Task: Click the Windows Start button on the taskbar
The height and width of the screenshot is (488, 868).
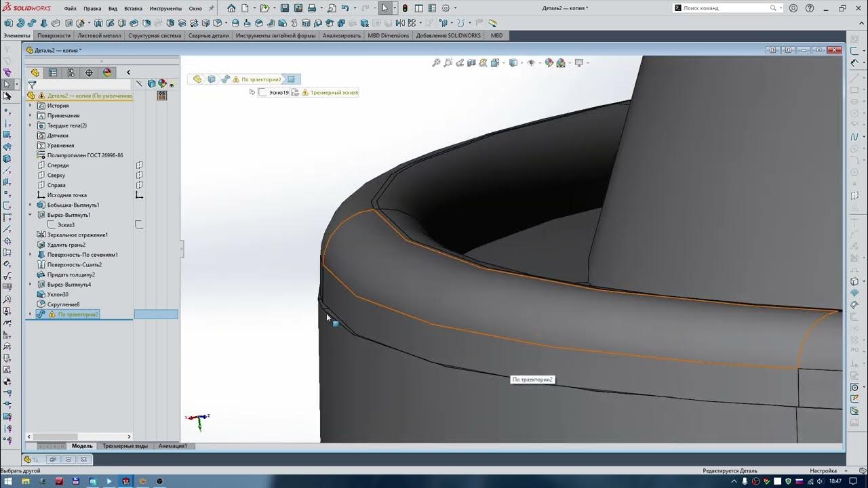Action: click(8, 481)
